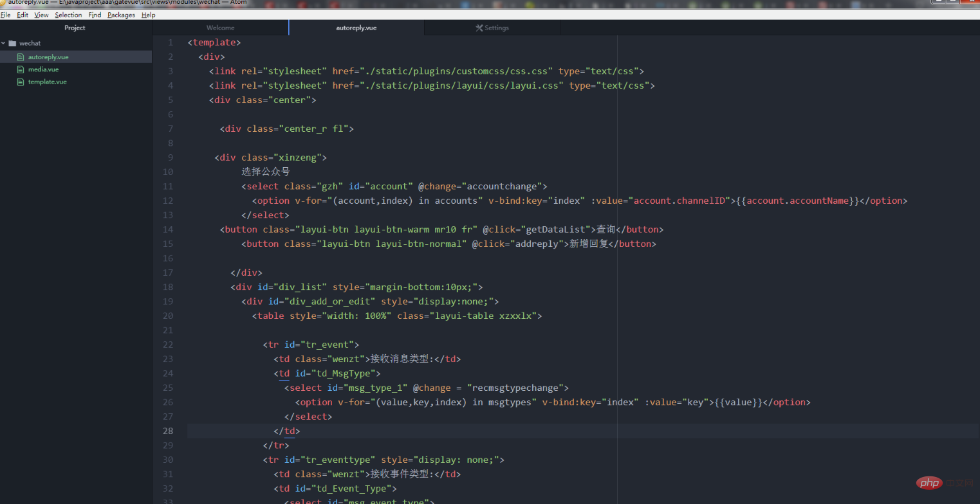The height and width of the screenshot is (504, 980).
Task: Click the "tr_event" id value
Action: 328,345
